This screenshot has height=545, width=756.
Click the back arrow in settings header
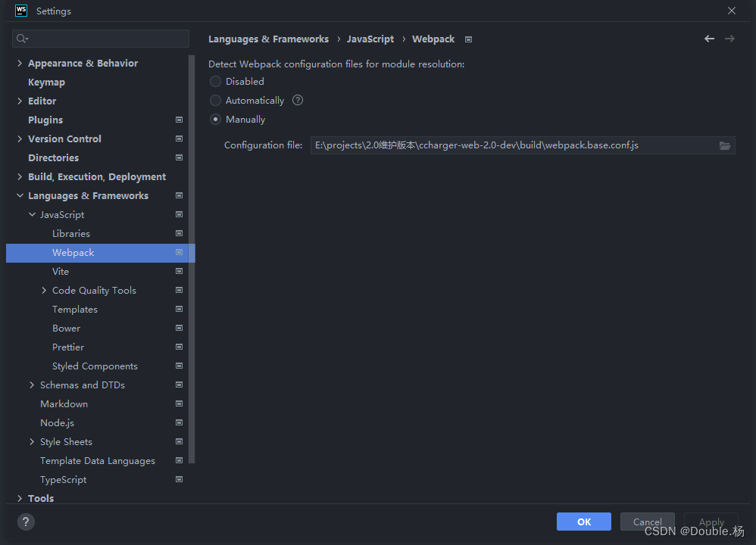pos(709,39)
